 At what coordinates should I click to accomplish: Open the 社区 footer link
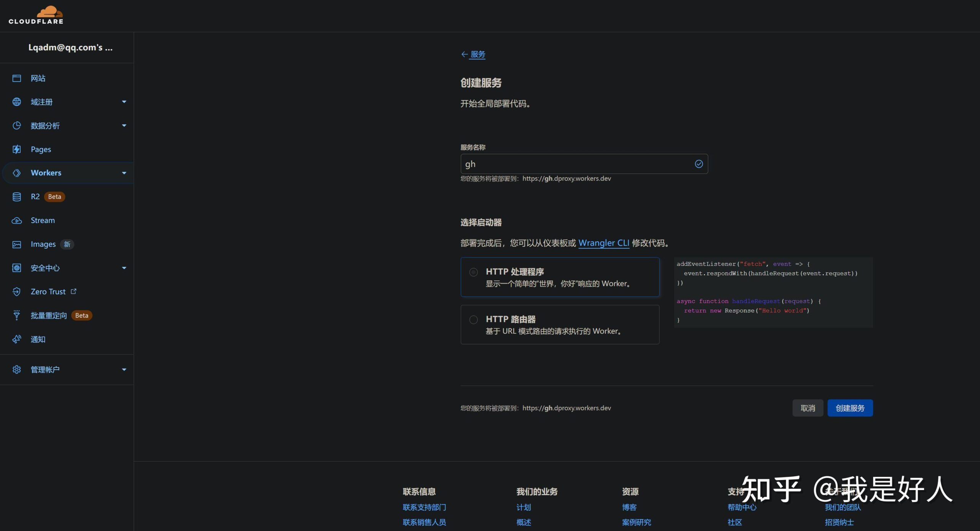point(735,522)
